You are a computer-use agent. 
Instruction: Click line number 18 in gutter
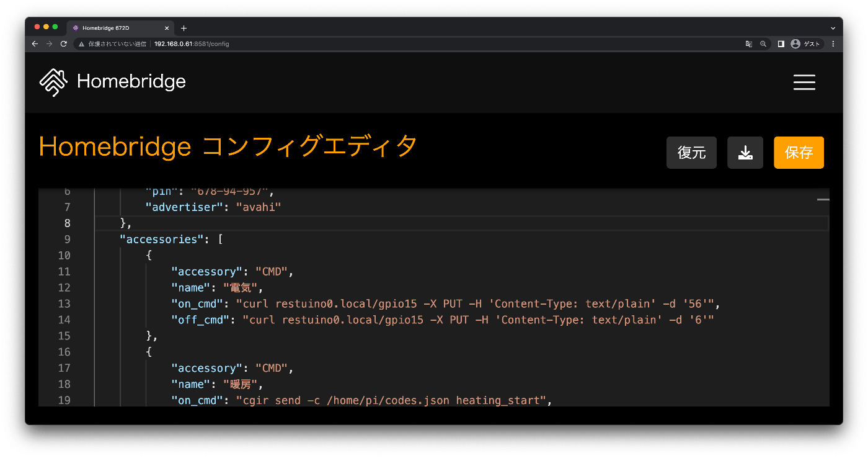click(x=64, y=385)
